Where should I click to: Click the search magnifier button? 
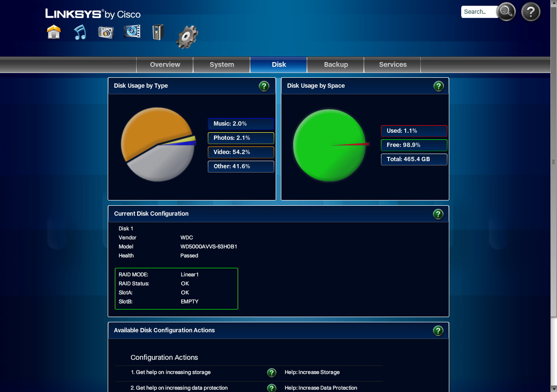pyautogui.click(x=506, y=12)
